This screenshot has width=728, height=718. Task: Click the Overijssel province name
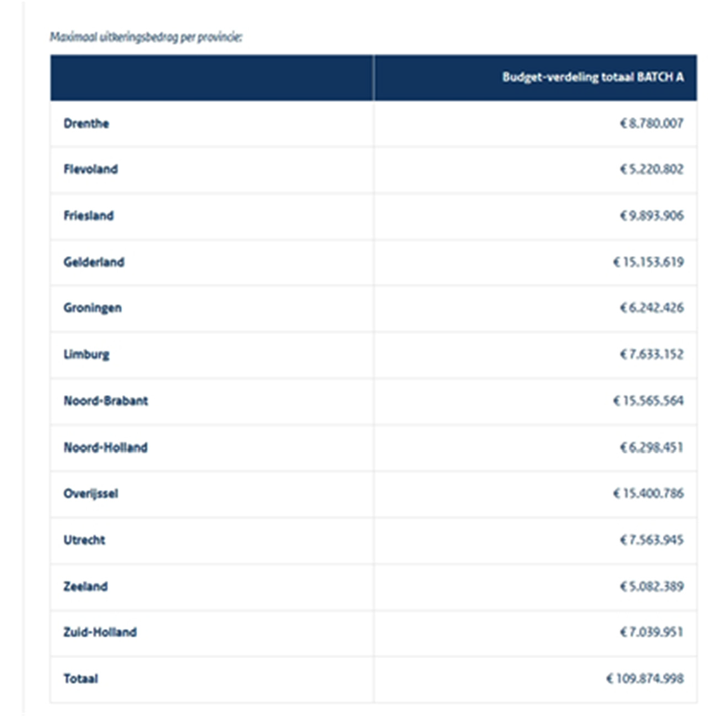pos(91,494)
